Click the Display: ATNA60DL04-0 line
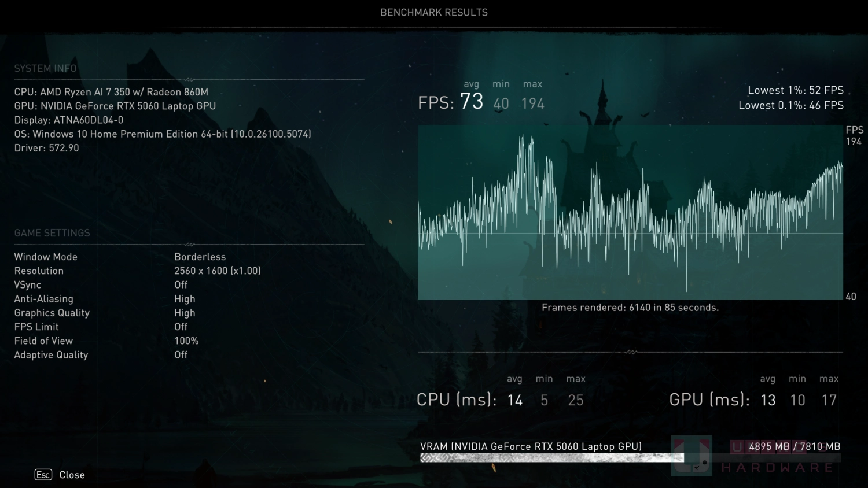This screenshot has height=488, width=868. coord(69,120)
